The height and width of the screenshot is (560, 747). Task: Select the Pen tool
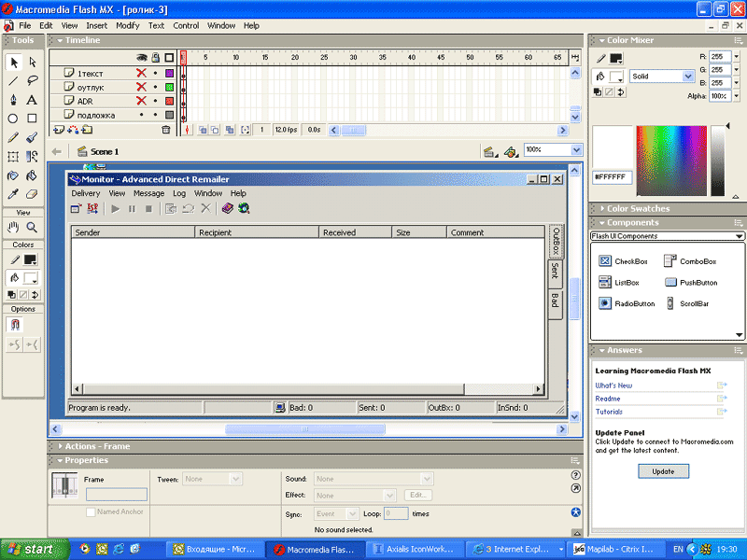[x=13, y=100]
